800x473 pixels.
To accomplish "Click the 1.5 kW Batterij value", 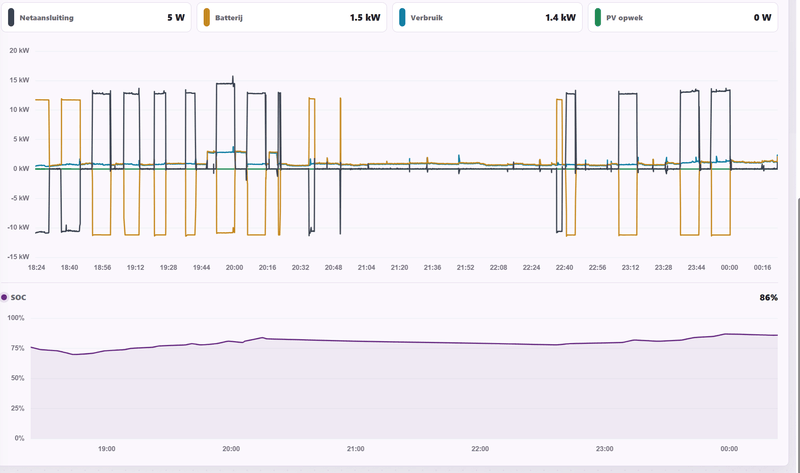I will point(365,17).
